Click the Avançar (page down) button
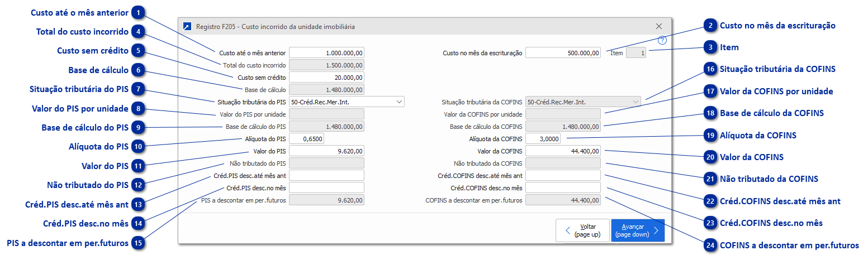Screen dimensions: 868x260 point(638,230)
